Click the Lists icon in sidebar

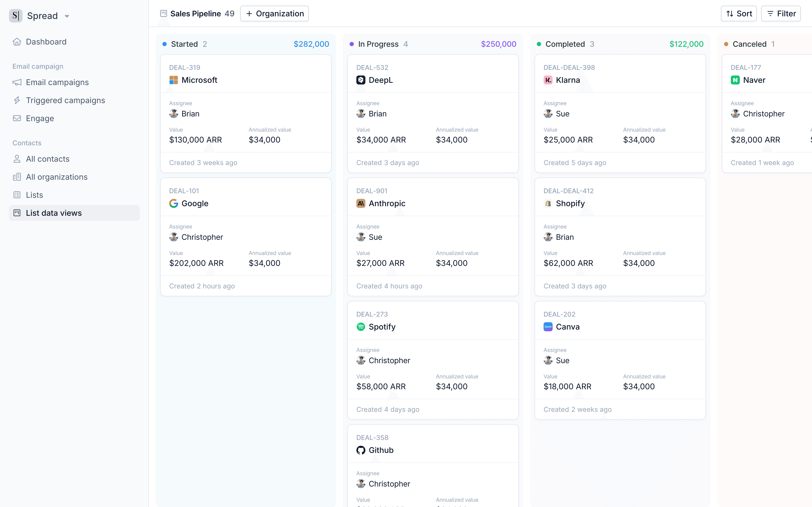coord(17,195)
